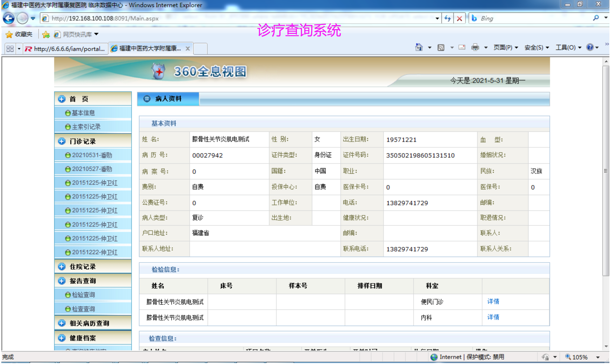The image size is (611, 364).
Task: Open 详情 link for 便民门诊 row
Action: (493, 301)
